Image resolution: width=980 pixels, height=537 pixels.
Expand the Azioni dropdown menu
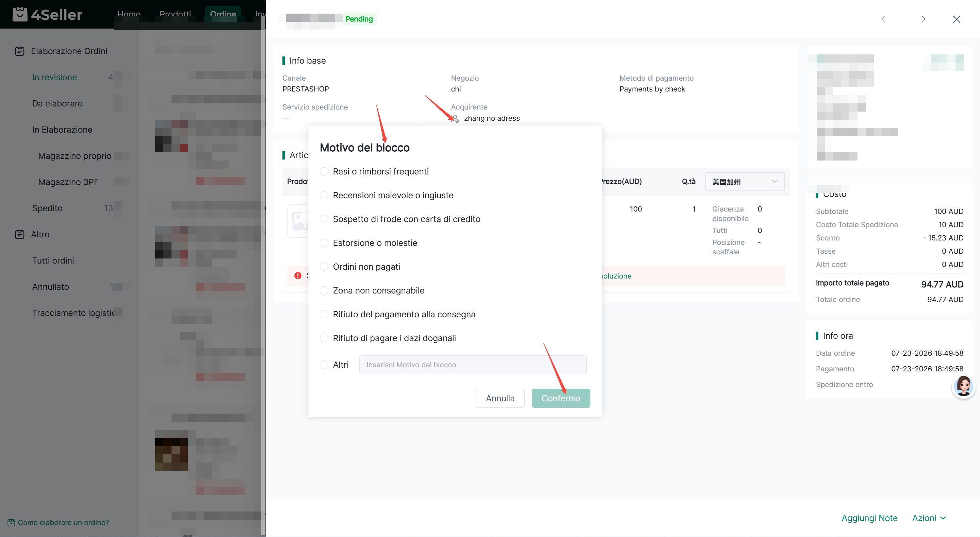[929, 518]
